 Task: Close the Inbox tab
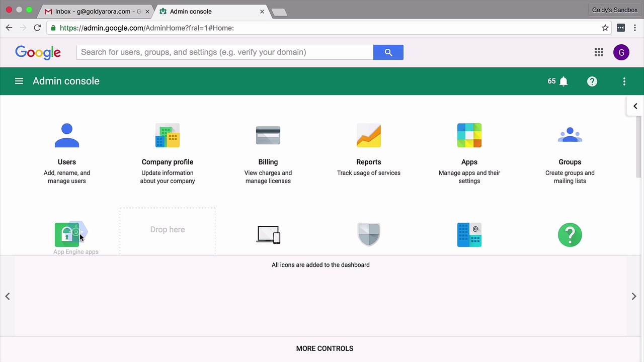pyautogui.click(x=147, y=12)
